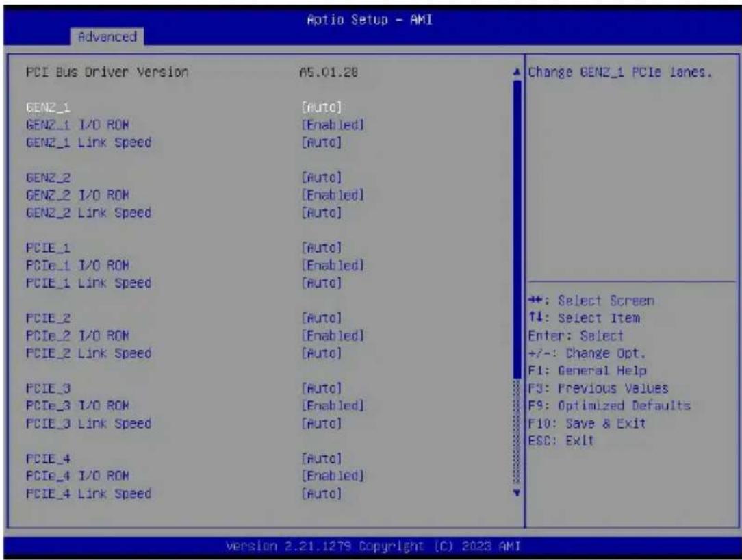Screen dimensions: 742x560
Task: Select the PCIE_2 setting label
Action: (49, 318)
